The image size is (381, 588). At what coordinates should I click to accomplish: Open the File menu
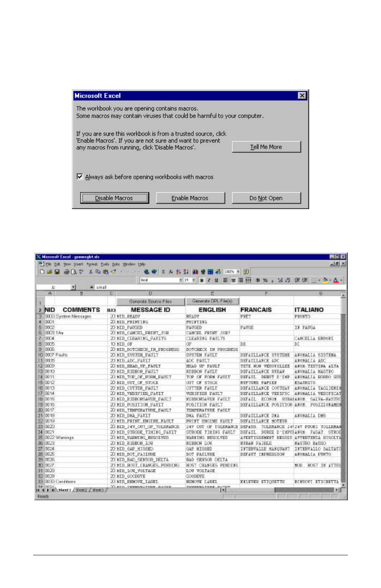click(48, 264)
